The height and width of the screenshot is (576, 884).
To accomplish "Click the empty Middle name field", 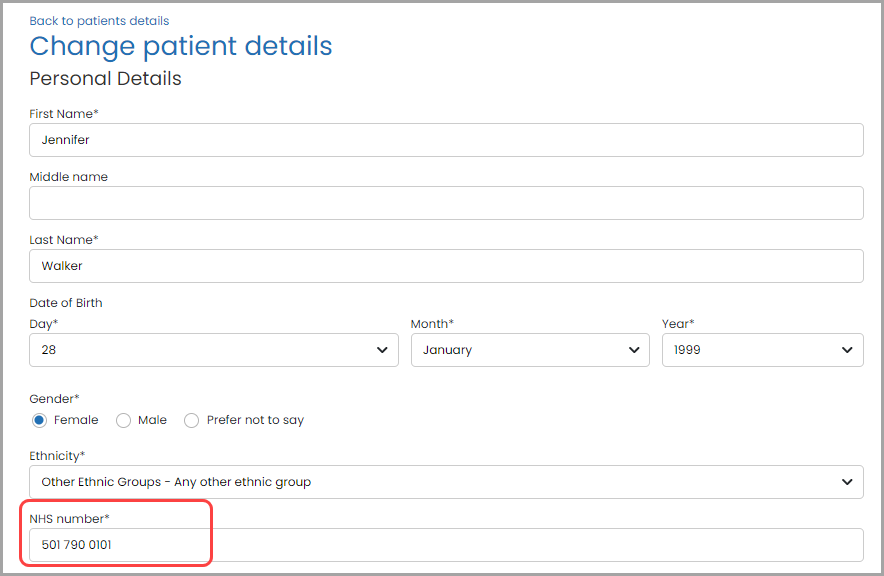I will pyautogui.click(x=447, y=203).
